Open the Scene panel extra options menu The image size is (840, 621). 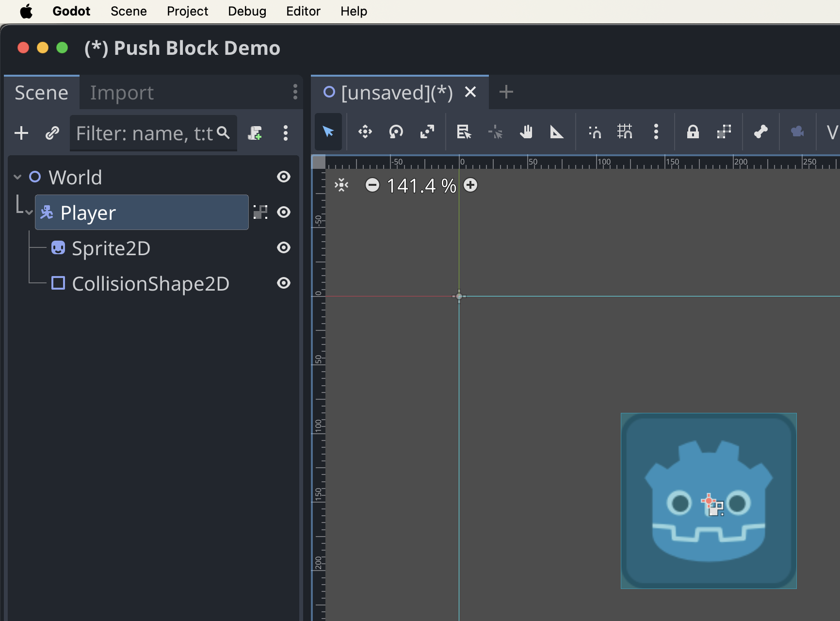pos(286,133)
